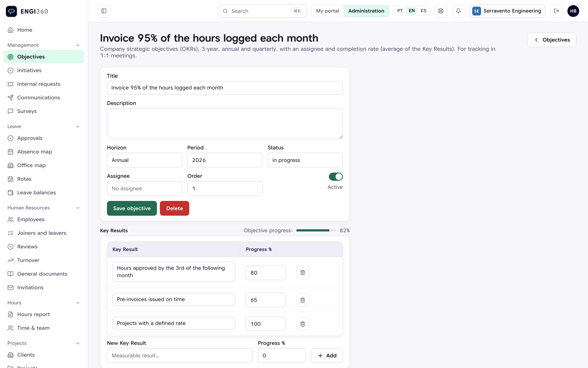The width and height of the screenshot is (588, 368).
Task: Open the Hours report
Action: [44, 314]
